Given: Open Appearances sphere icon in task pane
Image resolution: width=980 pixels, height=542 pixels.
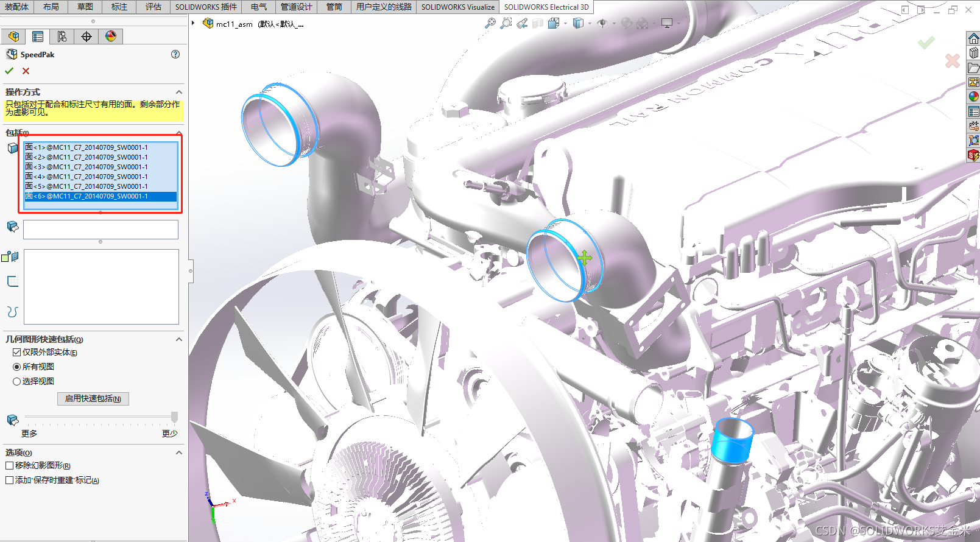Looking at the screenshot, I should click(x=973, y=97).
